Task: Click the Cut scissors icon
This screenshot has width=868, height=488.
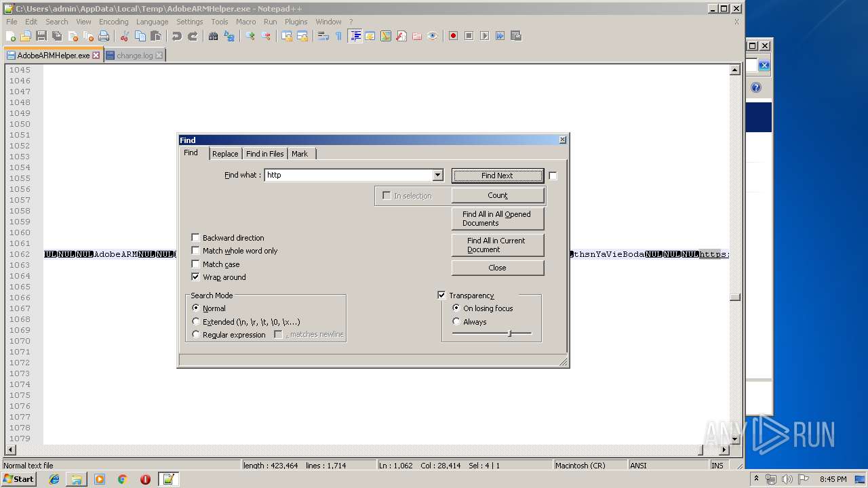Action: pos(125,36)
